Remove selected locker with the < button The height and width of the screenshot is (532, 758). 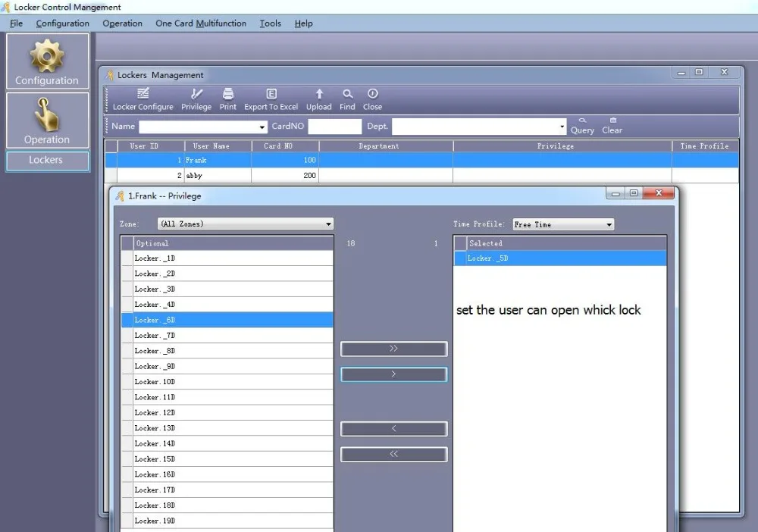pos(393,429)
